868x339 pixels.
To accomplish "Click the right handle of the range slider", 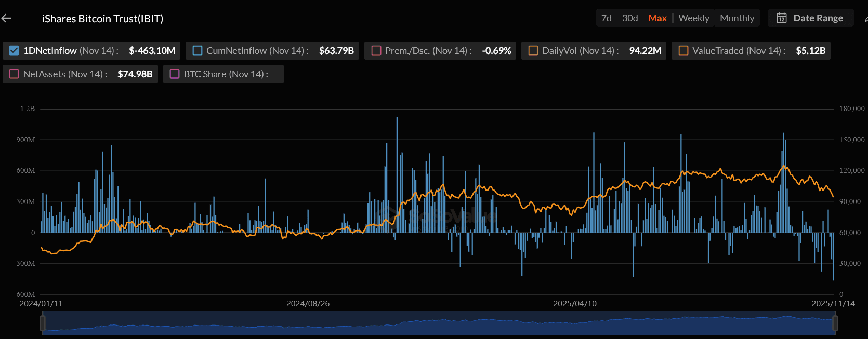I will [x=835, y=323].
